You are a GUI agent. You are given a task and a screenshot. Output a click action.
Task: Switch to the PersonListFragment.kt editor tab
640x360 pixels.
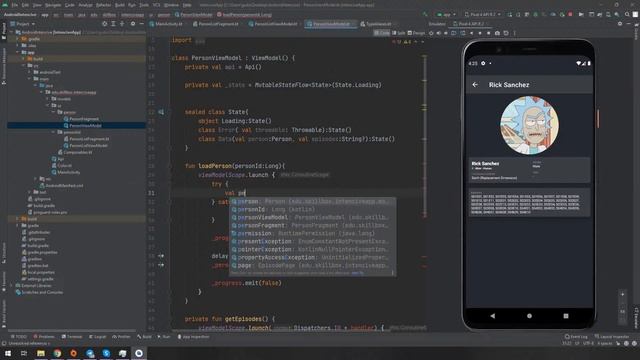(x=216, y=24)
